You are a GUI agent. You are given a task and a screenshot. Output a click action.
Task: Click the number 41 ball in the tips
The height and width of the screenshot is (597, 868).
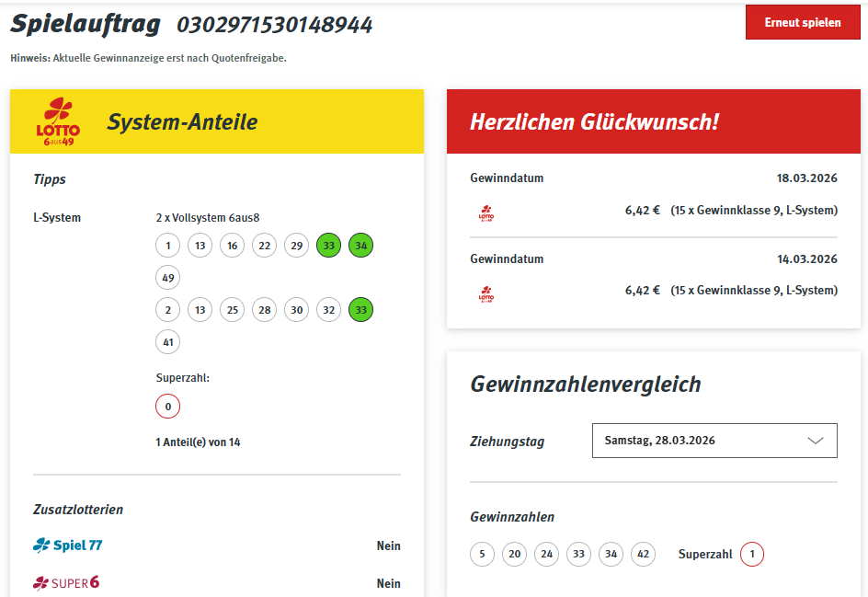pos(167,342)
